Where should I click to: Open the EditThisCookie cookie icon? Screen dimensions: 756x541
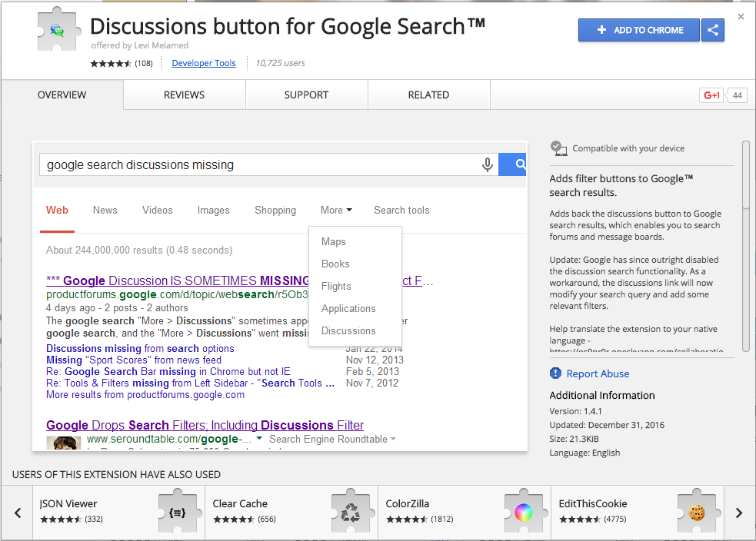click(697, 513)
